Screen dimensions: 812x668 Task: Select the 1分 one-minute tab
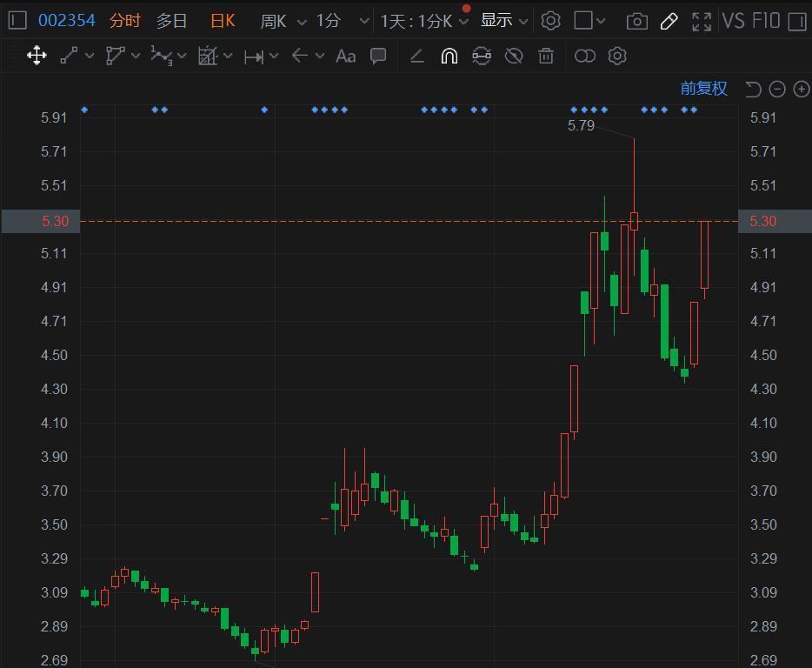pyautogui.click(x=329, y=21)
